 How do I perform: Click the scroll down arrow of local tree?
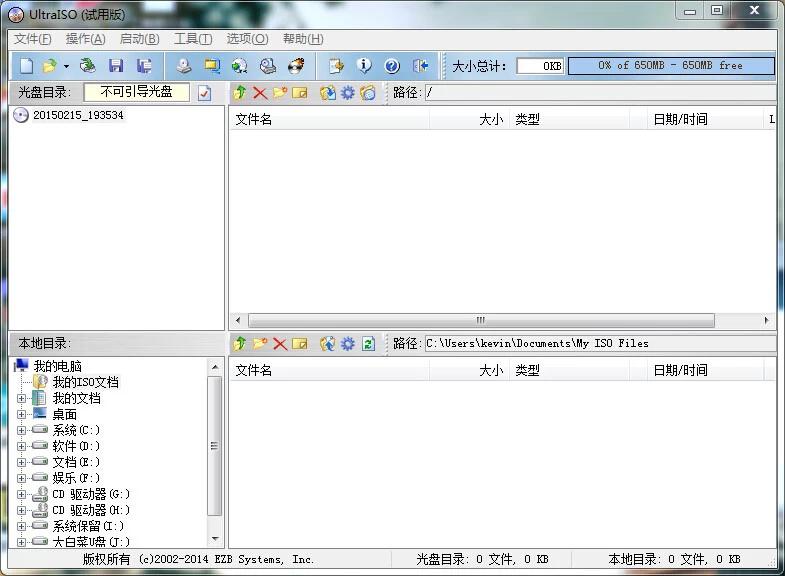click(215, 539)
